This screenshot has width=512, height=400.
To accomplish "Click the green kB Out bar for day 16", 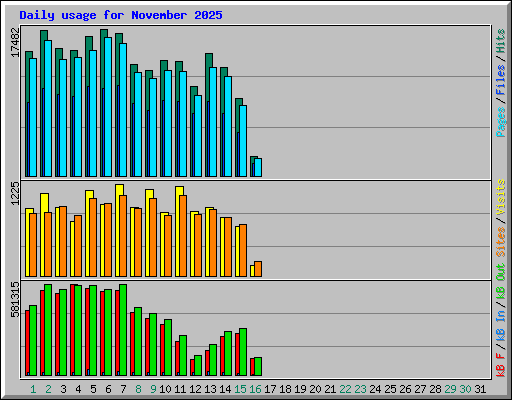I will [258, 367].
